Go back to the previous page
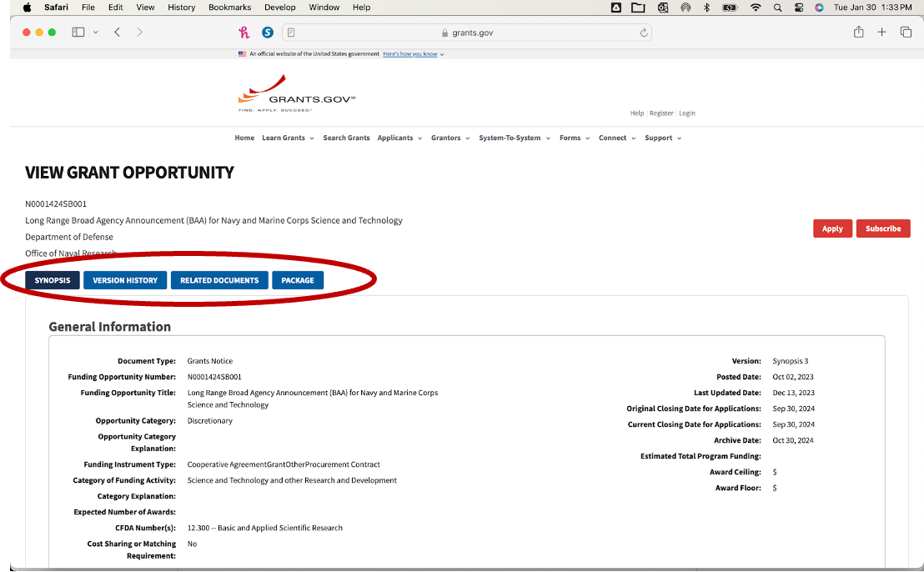 coord(118,33)
